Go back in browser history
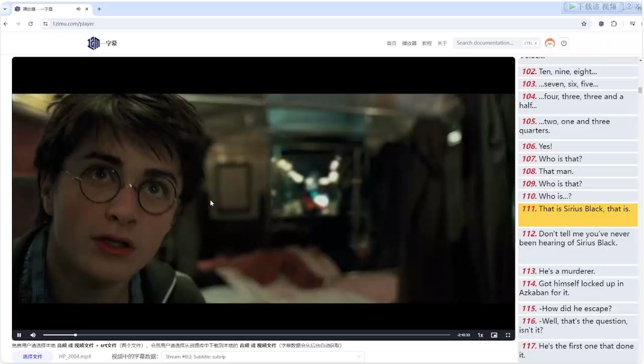644x364 pixels. pos(6,24)
